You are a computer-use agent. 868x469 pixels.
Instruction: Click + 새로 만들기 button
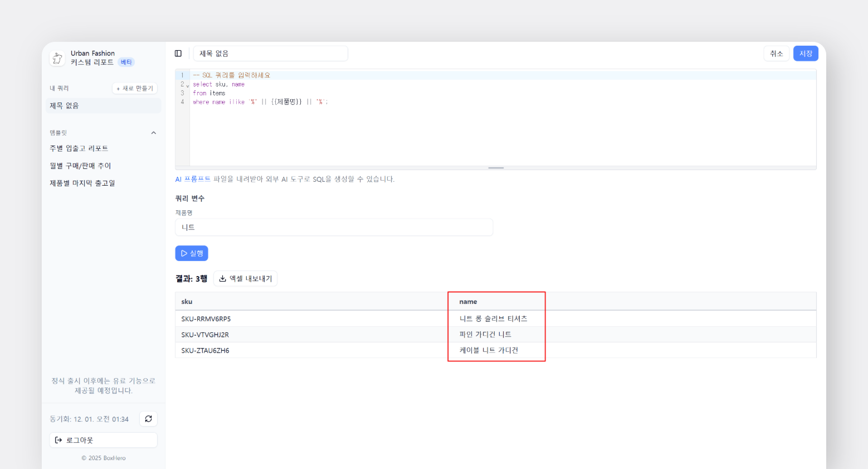pos(135,89)
